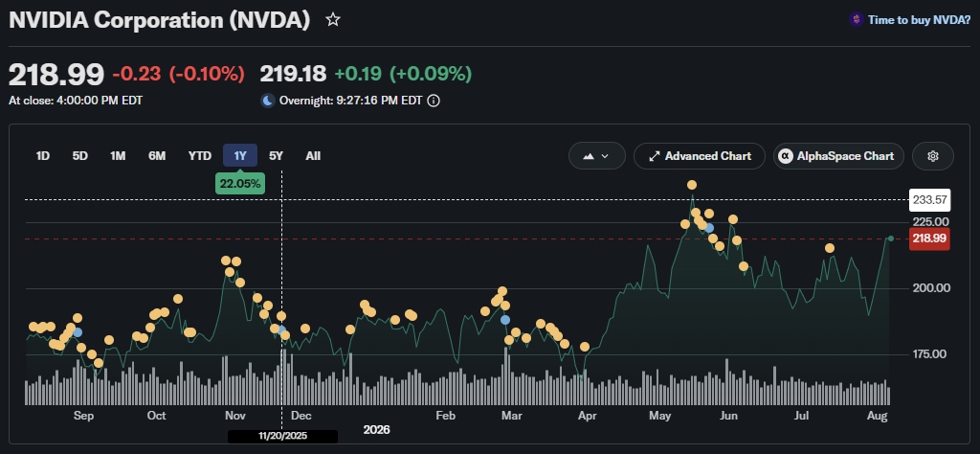
Task: Click the -0.23 (-0.10%) change value
Action: (178, 75)
